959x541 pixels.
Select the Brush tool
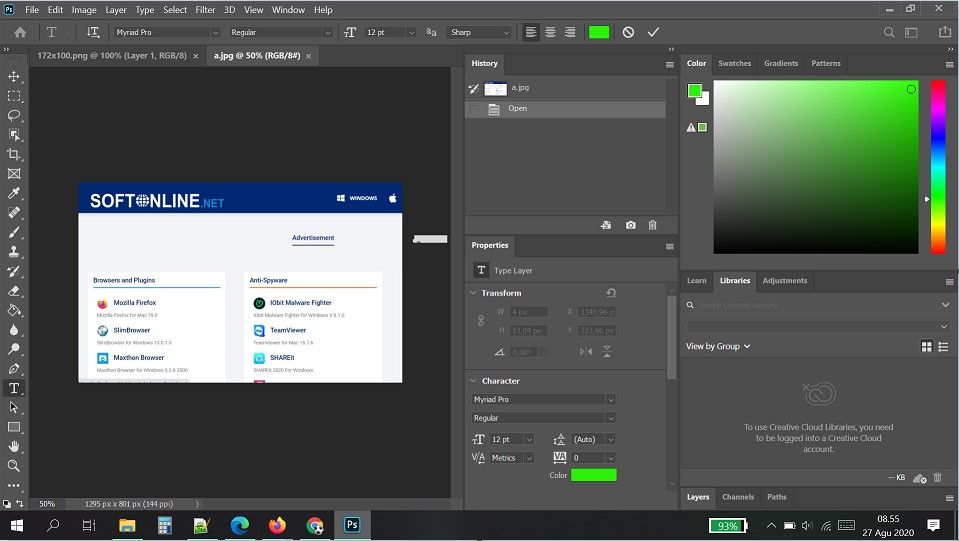pyautogui.click(x=13, y=232)
